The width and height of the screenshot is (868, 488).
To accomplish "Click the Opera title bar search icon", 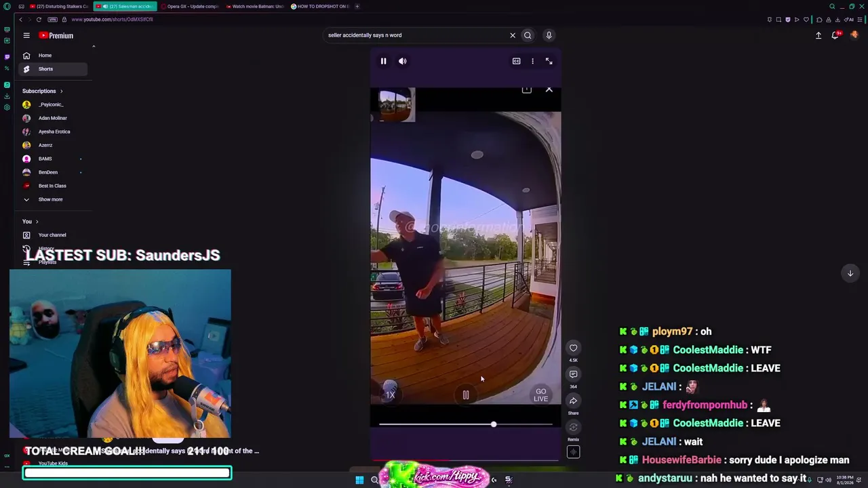I will coord(832,6).
